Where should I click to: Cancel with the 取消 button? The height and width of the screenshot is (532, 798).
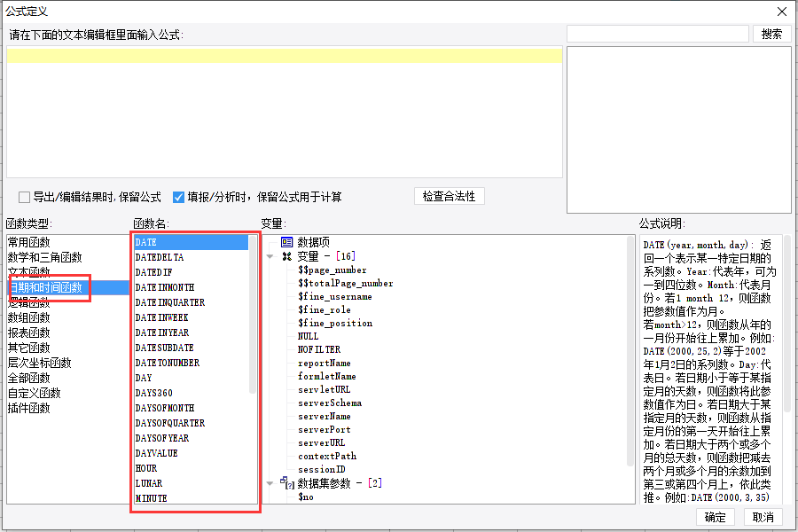pyautogui.click(x=763, y=517)
